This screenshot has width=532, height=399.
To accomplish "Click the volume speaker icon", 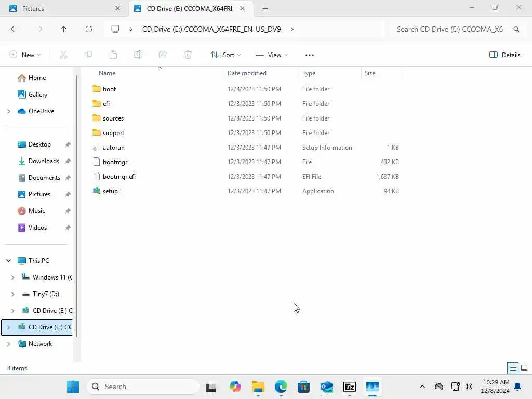I will coord(468,387).
